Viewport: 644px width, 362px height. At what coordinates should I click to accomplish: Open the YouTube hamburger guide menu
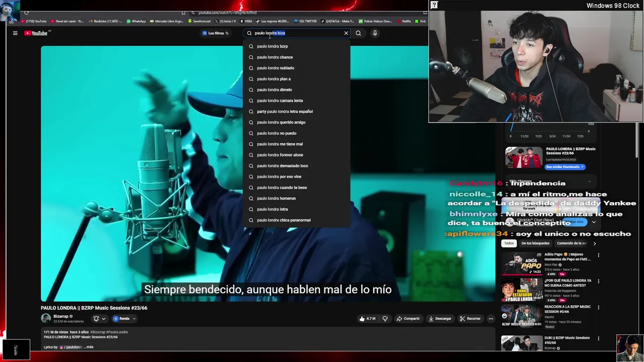click(15, 33)
